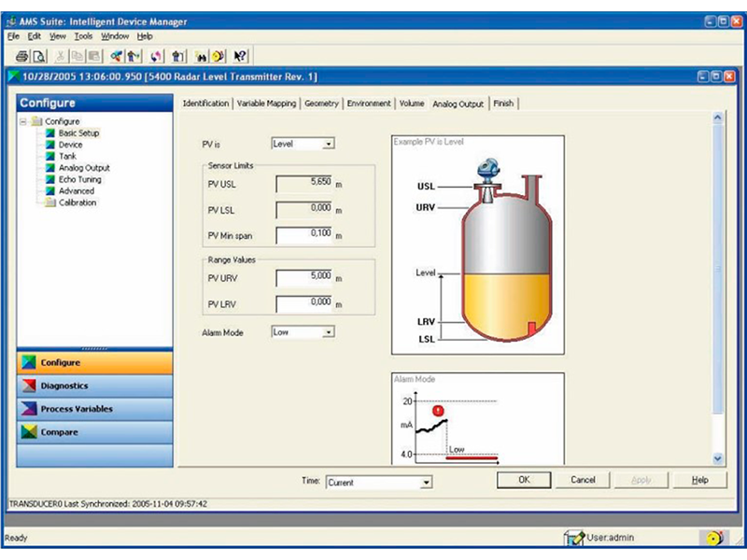Select Advanced in the Configure tree
Screen dimensions: 747x560
[77, 191]
